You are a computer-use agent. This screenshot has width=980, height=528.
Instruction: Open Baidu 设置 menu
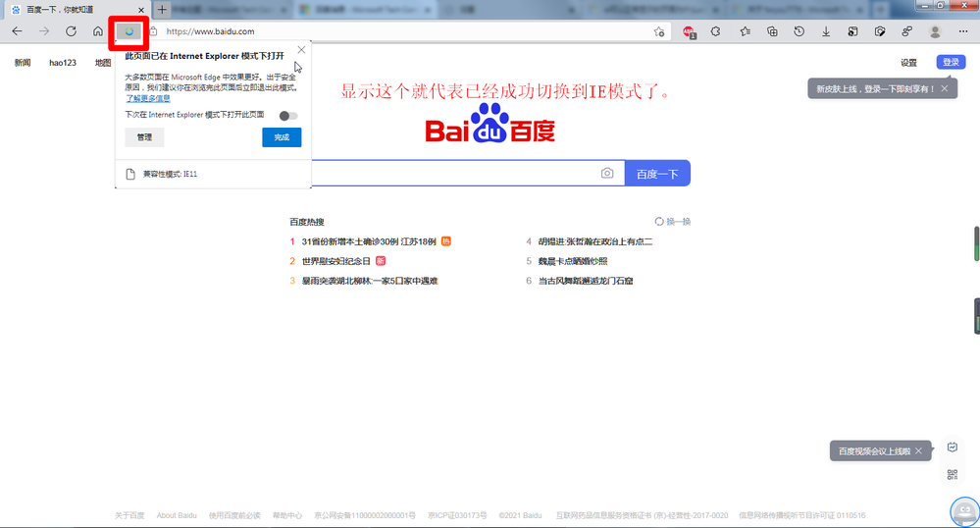[x=908, y=63]
